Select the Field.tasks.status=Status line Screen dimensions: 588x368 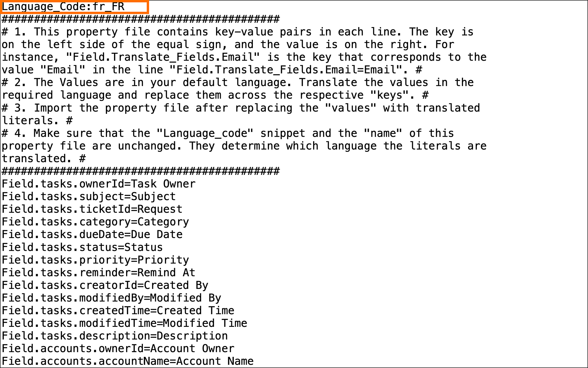pos(82,247)
